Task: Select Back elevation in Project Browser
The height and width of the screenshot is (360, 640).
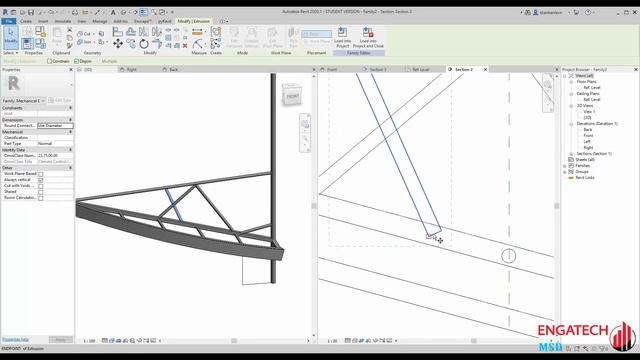Action: tap(588, 129)
